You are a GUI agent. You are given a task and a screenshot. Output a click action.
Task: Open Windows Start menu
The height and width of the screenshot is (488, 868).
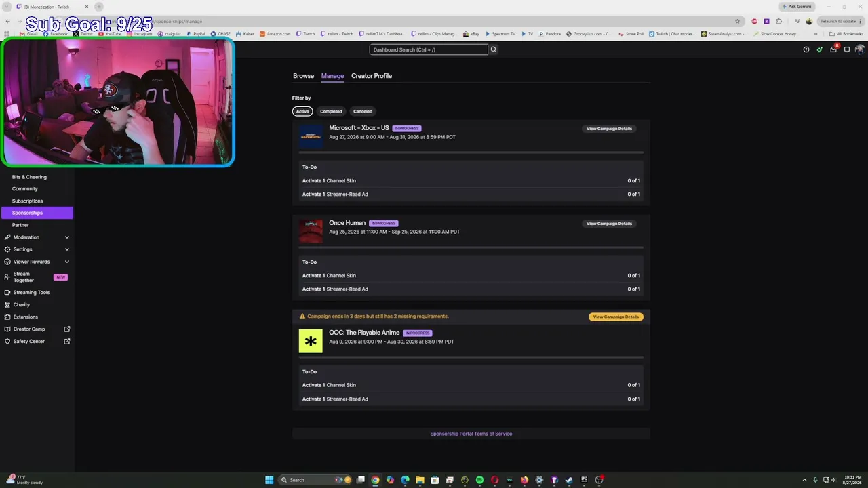[x=269, y=480]
